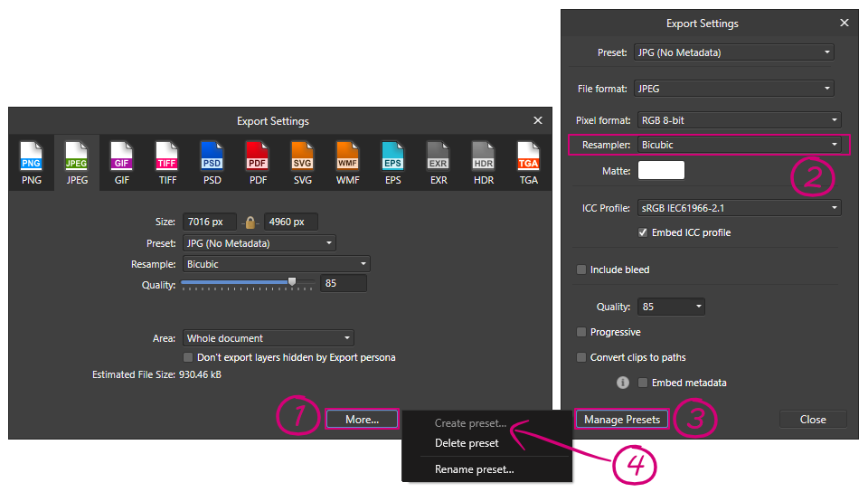
Task: Close the right Export Settings panel with X
Action: click(x=844, y=23)
